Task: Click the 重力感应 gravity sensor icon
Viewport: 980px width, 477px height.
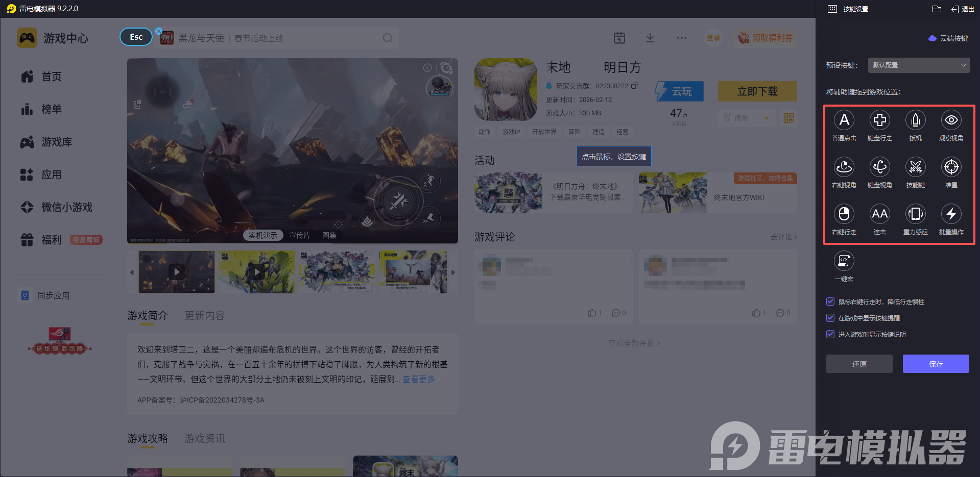Action: tap(916, 214)
